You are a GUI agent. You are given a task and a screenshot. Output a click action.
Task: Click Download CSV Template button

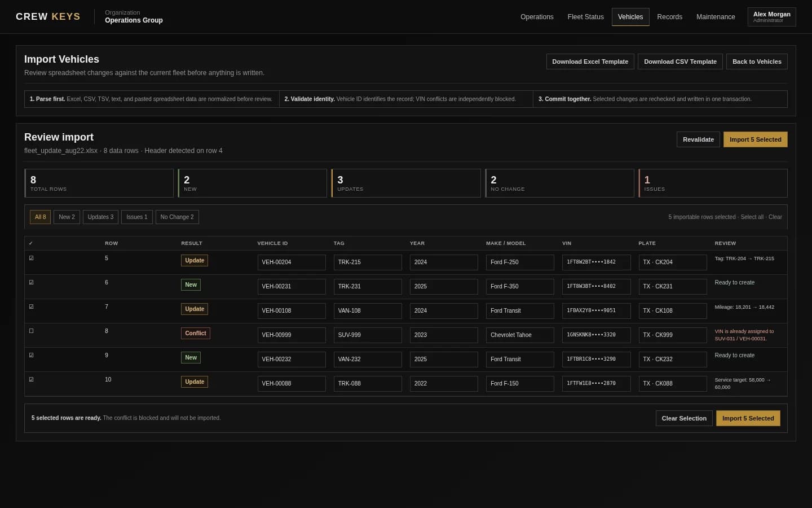[x=680, y=62]
